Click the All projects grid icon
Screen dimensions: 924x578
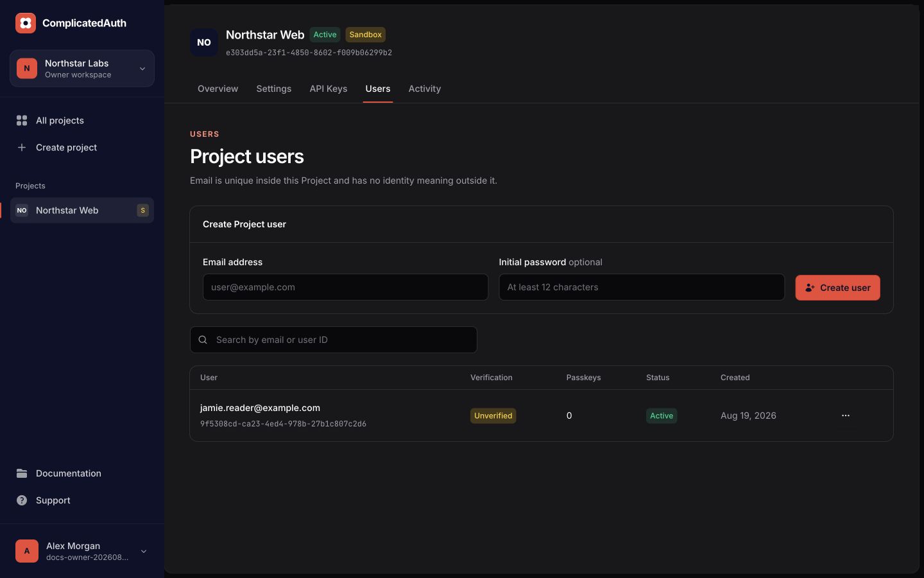(22, 120)
